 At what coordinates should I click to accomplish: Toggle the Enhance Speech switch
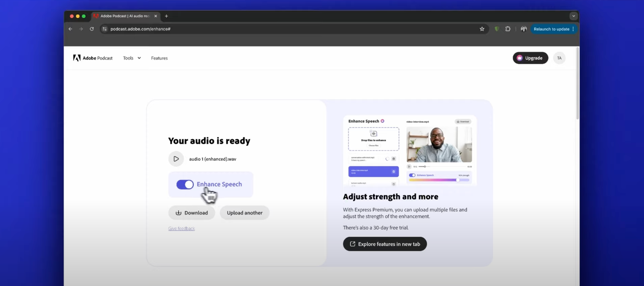tap(185, 184)
